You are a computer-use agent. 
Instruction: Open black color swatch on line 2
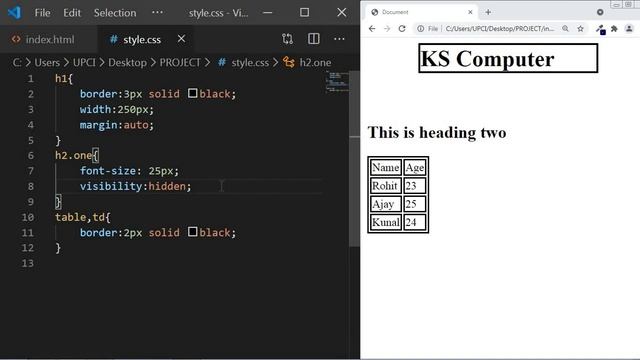point(193,93)
